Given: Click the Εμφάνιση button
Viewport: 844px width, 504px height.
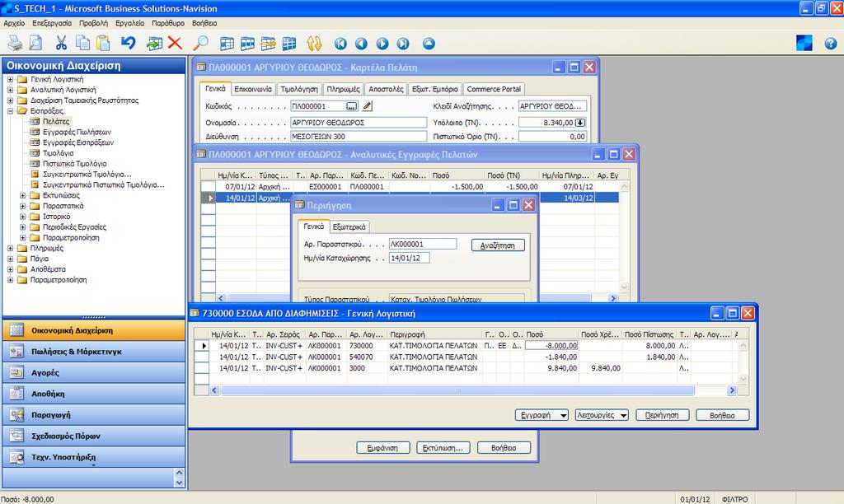Looking at the screenshot, I should [x=382, y=448].
